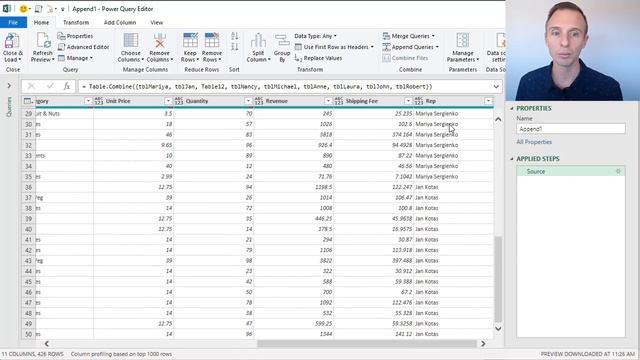Click Group By icon
640x360 pixels.
point(282,41)
